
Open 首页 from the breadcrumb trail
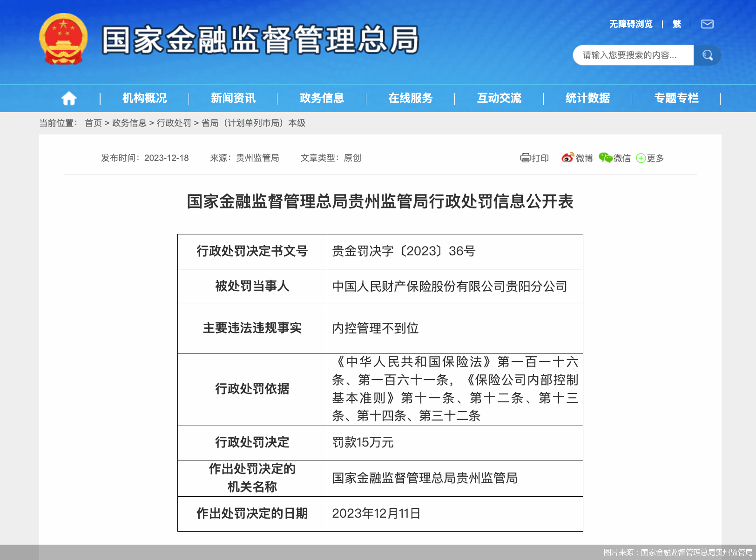click(93, 123)
